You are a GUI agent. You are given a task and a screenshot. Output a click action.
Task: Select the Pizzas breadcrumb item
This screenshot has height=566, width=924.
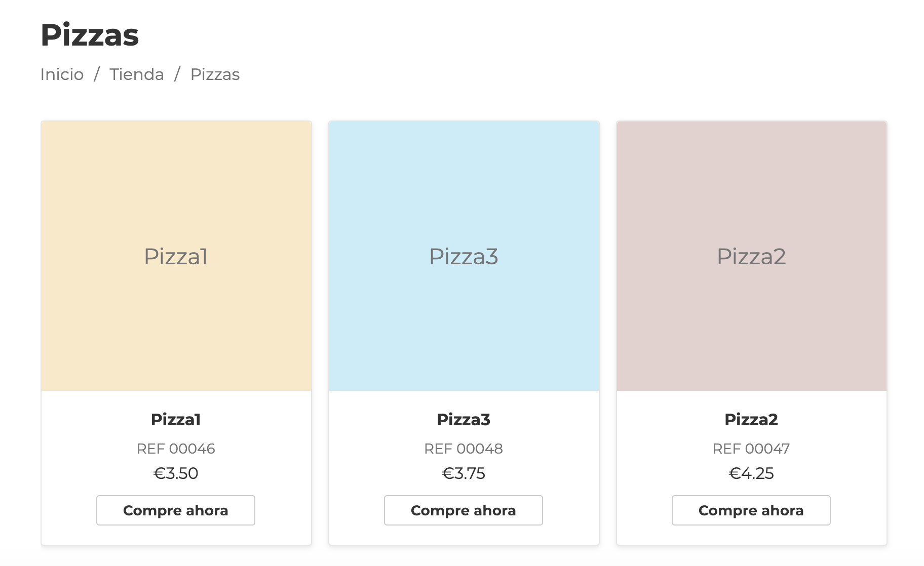click(215, 74)
